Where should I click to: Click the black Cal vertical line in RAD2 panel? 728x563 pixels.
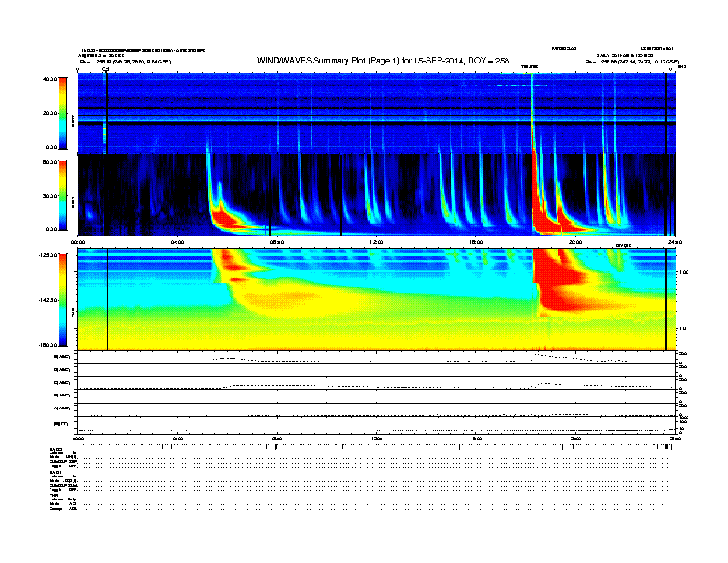pyautogui.click(x=107, y=113)
